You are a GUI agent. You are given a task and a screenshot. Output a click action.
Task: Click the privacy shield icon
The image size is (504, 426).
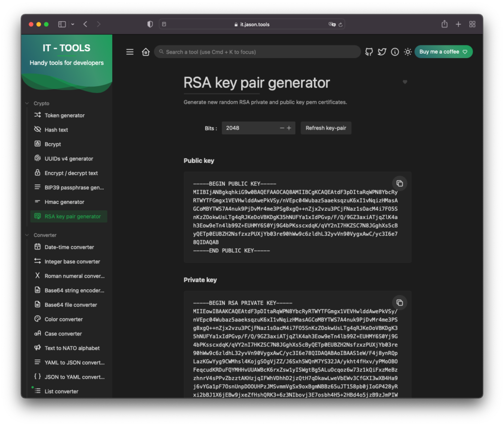click(x=150, y=24)
